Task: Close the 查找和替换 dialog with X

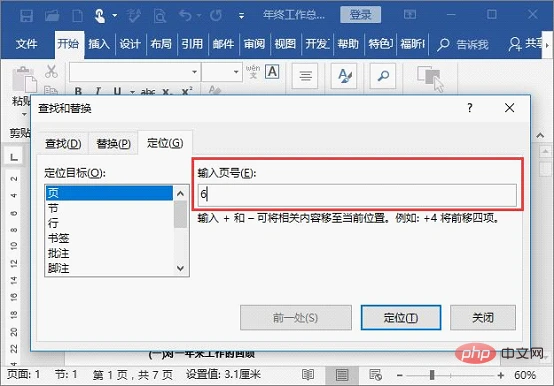Action: (509, 108)
